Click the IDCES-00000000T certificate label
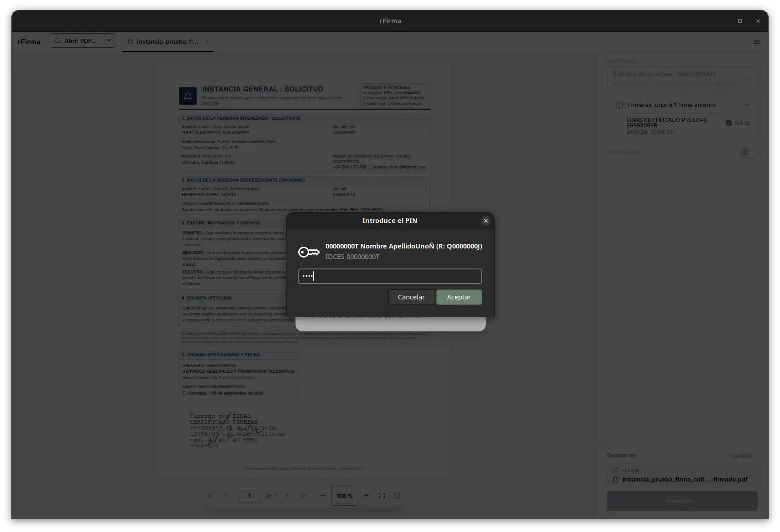 click(352, 257)
